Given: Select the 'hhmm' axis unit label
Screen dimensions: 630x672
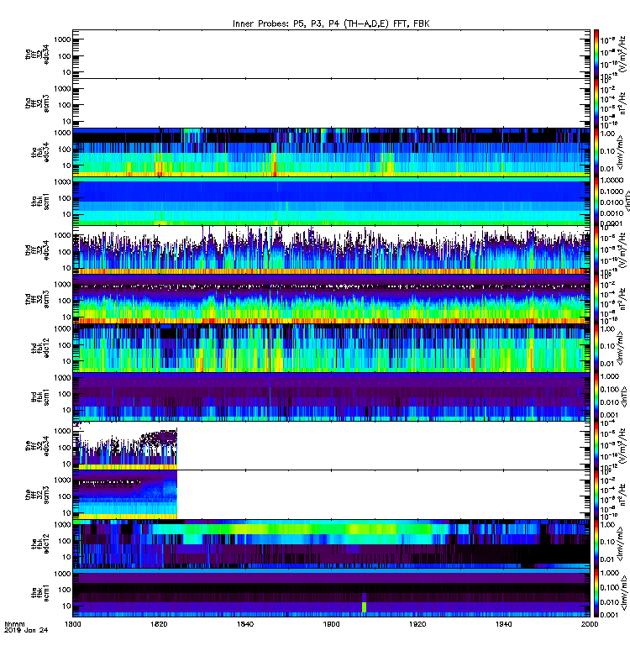Looking at the screenshot, I should tap(14, 624).
